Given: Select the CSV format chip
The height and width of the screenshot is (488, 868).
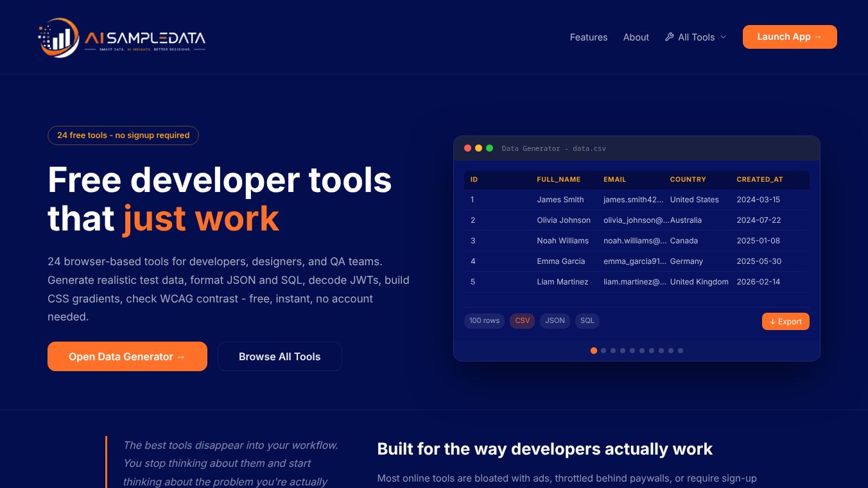Looking at the screenshot, I should [523, 320].
